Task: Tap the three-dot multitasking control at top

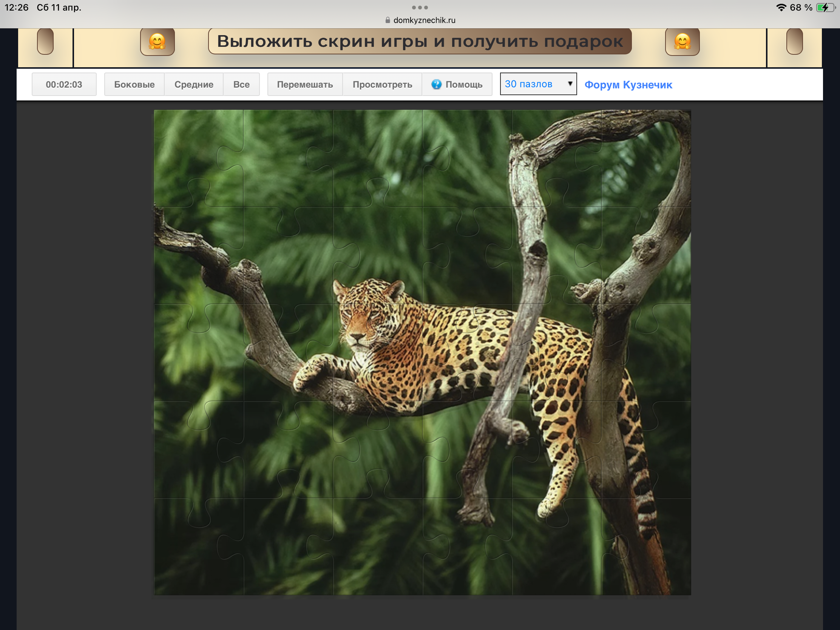Action: tap(420, 8)
